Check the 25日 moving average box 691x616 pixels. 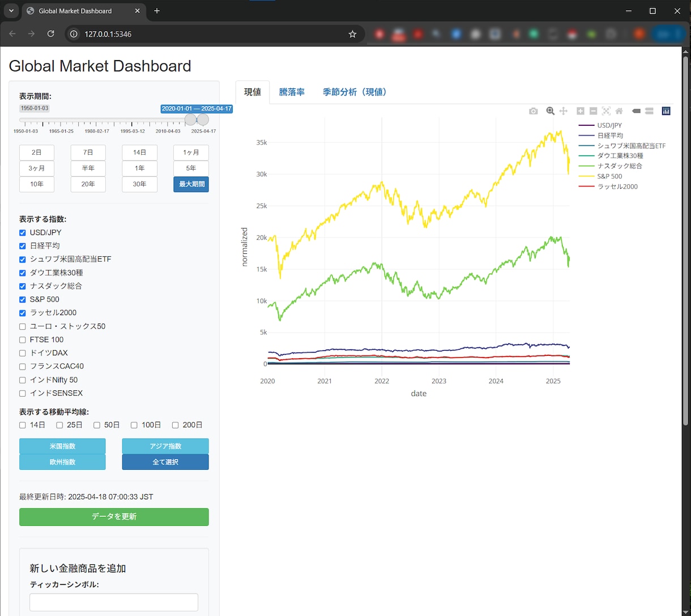tap(59, 425)
